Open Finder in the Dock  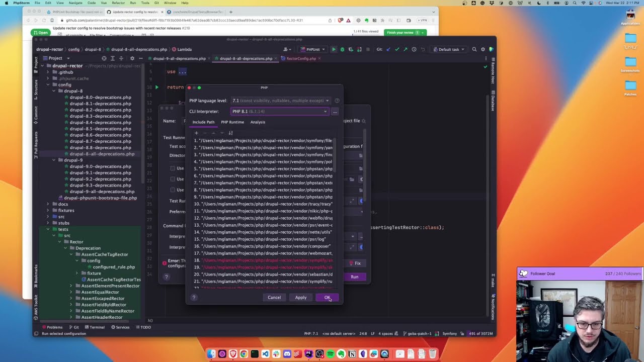211,354
